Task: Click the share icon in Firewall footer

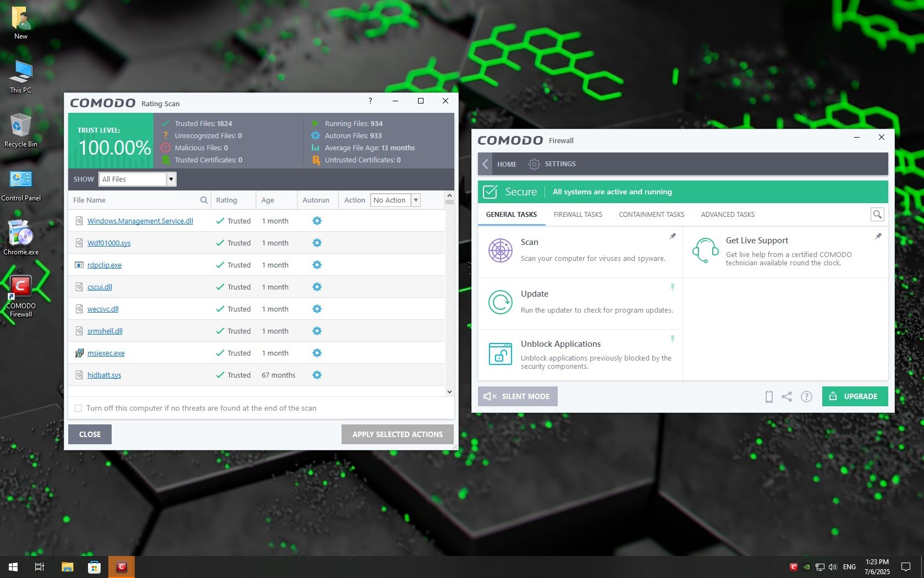Action: tap(787, 396)
